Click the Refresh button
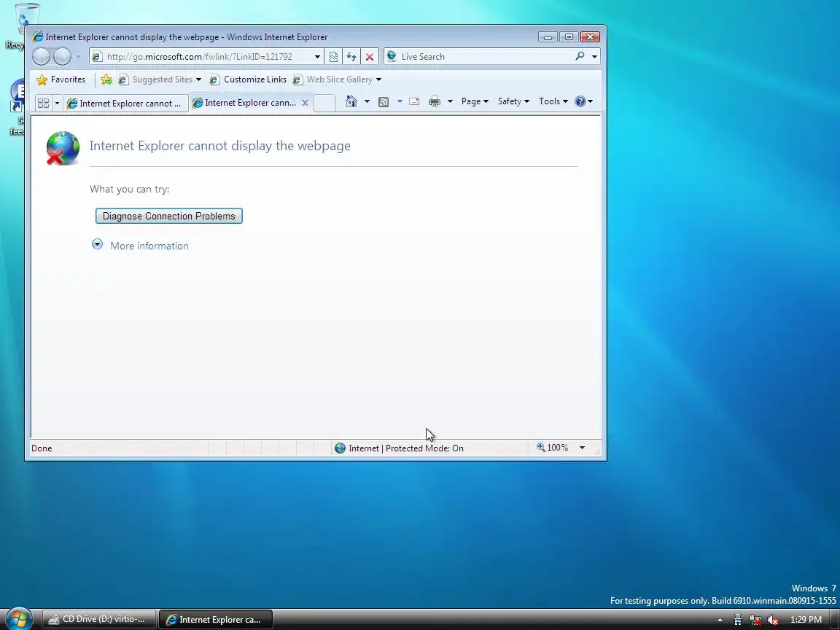840x630 pixels. coord(351,56)
